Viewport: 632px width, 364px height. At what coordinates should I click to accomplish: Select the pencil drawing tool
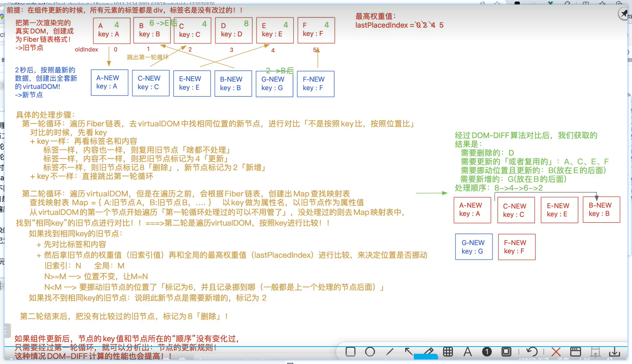(429, 352)
